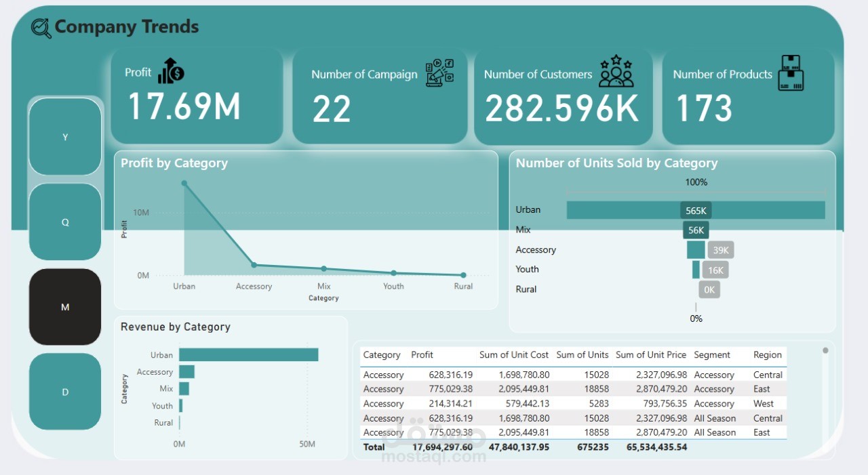Sort table by Region column header
The height and width of the screenshot is (475, 868).
click(768, 355)
